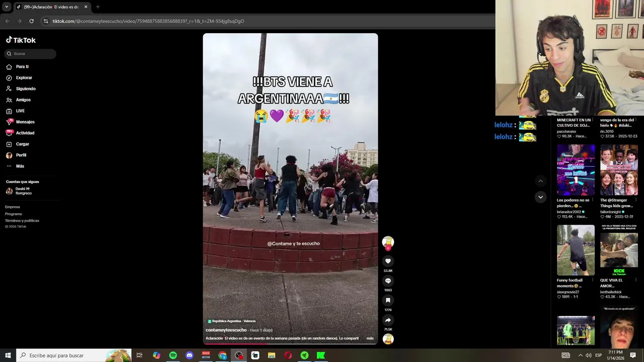Image resolution: width=644 pixels, height=362 pixels.
Task: Pause the playing BTS video
Action: pyautogui.click(x=290, y=189)
